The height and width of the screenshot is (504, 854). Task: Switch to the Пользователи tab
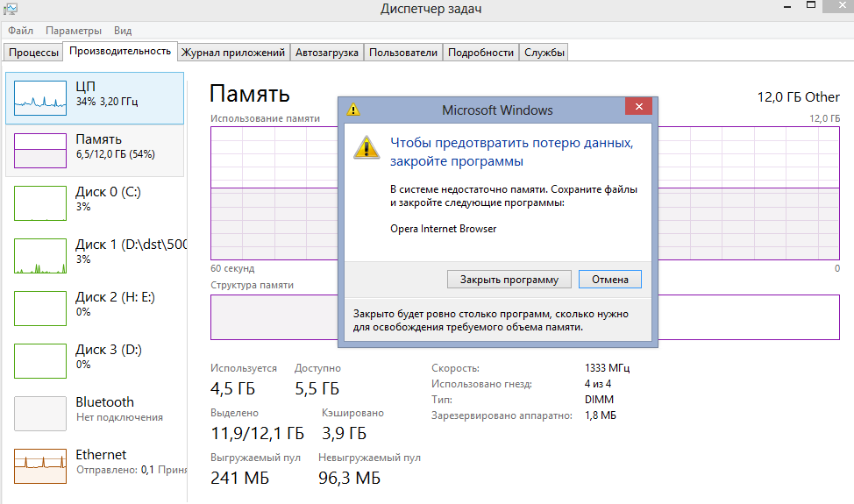point(403,53)
